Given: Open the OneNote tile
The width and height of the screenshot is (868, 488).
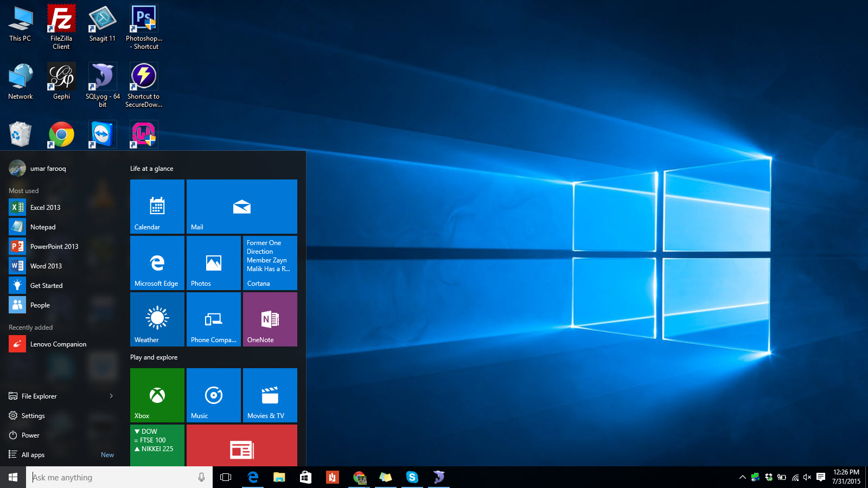Looking at the screenshot, I should coord(270,319).
